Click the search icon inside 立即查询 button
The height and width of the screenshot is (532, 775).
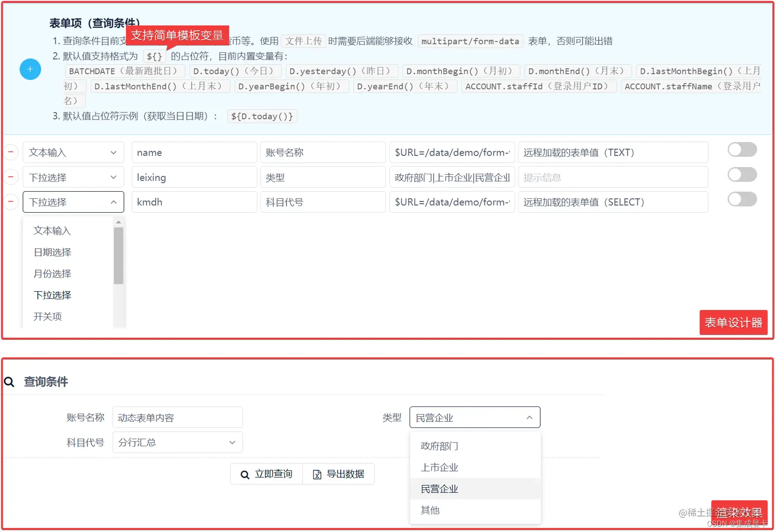(245, 474)
